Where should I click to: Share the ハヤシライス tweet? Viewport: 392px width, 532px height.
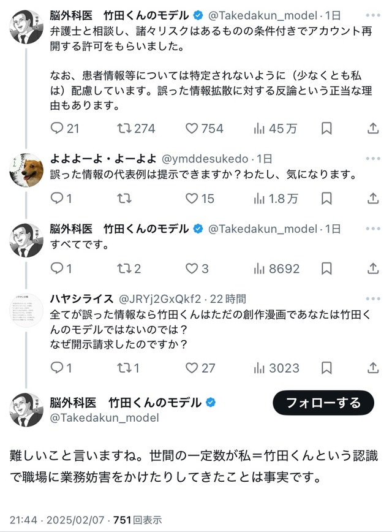[x=373, y=368]
